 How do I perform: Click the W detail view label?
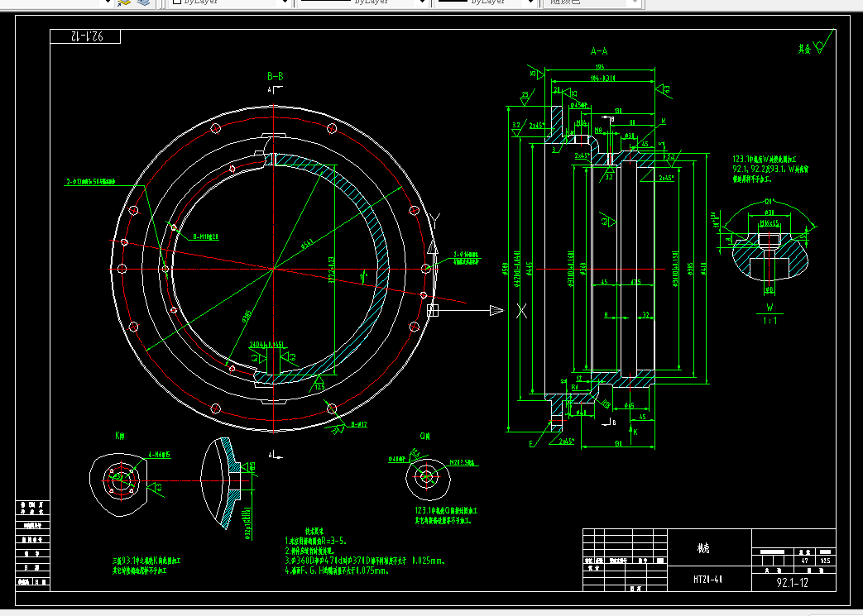point(770,308)
